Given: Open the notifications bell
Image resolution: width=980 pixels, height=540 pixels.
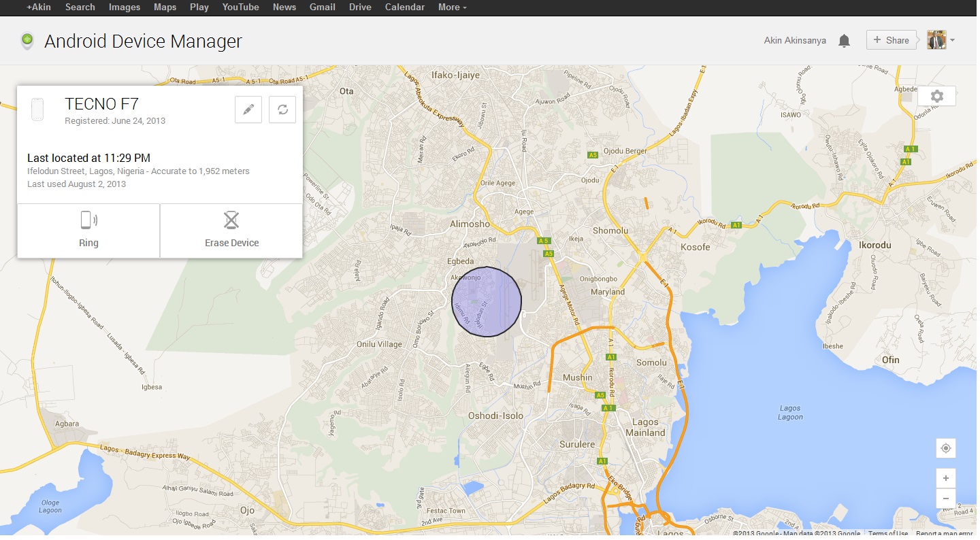Looking at the screenshot, I should [844, 41].
